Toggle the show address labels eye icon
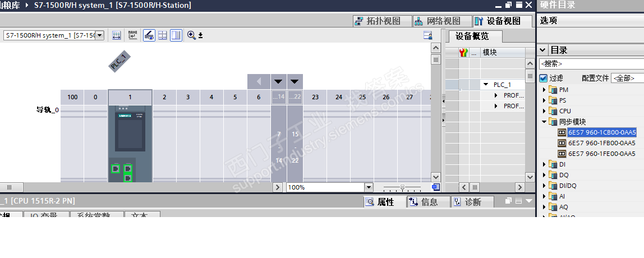Screen dimensions: 644x258 coord(149,35)
